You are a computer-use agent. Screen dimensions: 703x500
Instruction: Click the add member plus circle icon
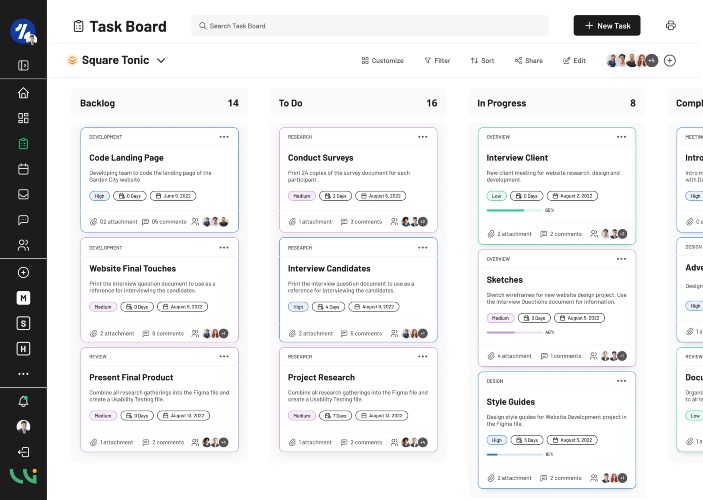(x=670, y=61)
